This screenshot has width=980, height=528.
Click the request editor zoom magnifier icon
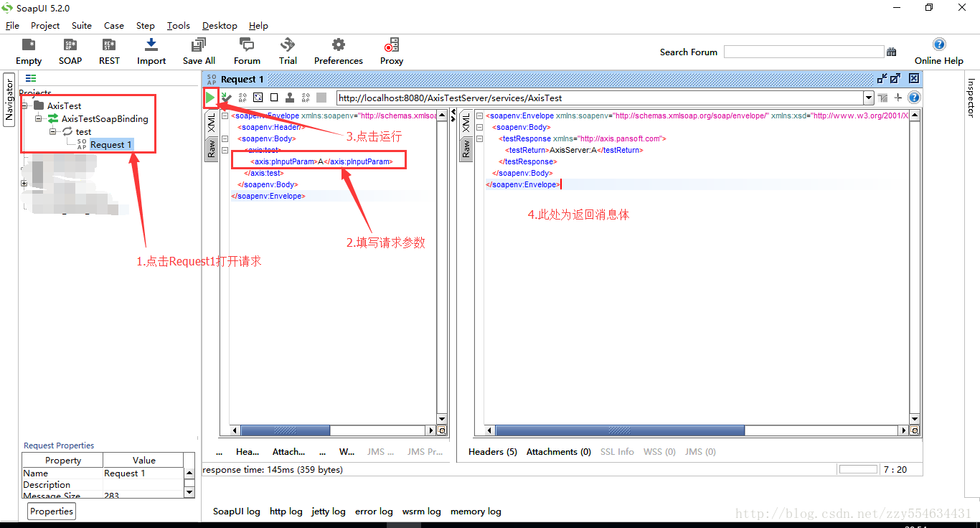click(442, 430)
